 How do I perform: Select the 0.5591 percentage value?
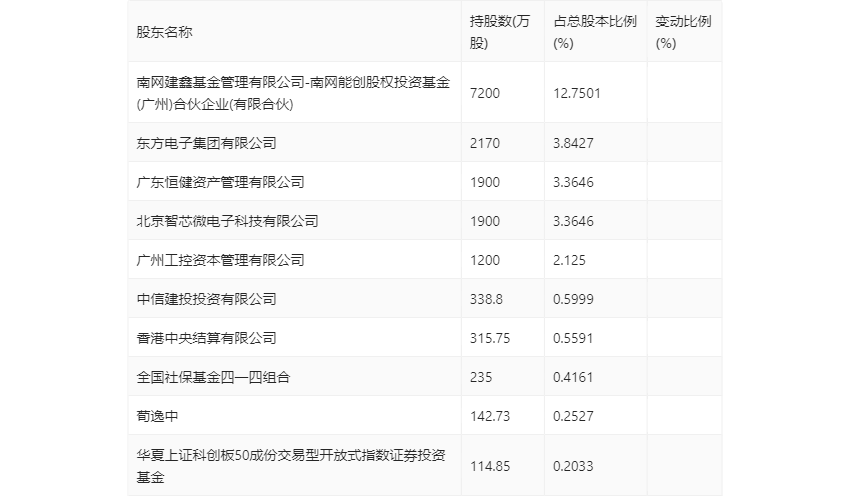[573, 338]
